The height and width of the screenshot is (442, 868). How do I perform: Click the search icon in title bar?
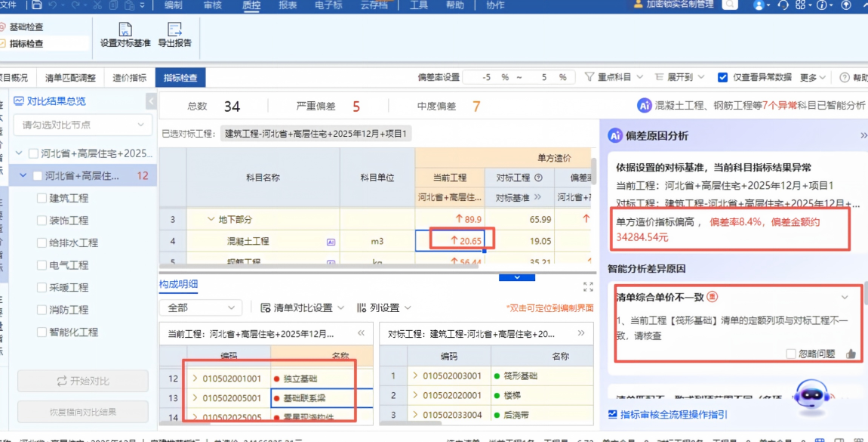tap(730, 5)
